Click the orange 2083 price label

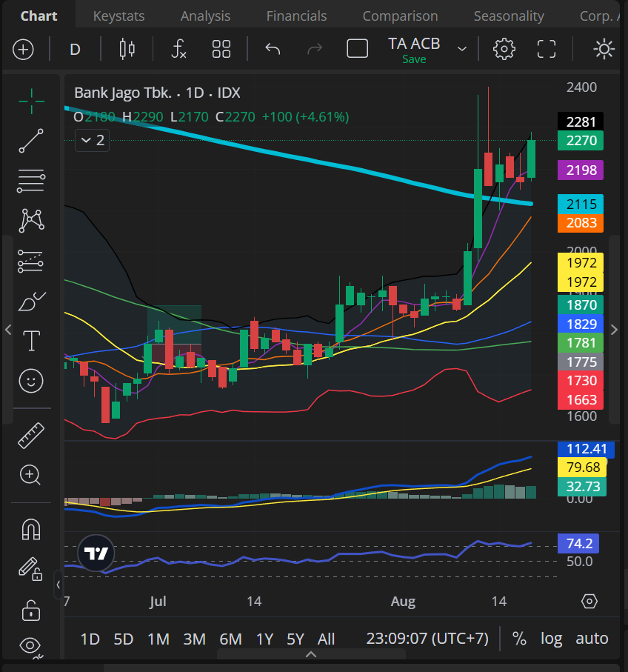coord(581,223)
